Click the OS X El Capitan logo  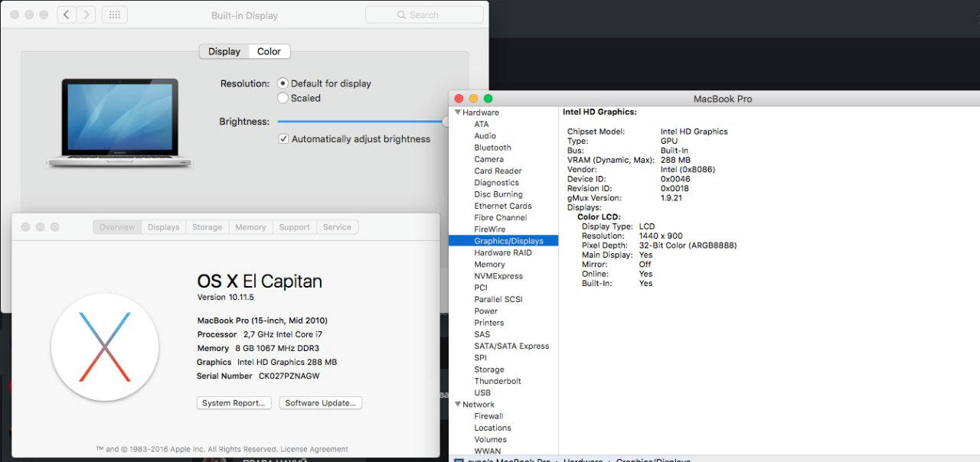105,346
